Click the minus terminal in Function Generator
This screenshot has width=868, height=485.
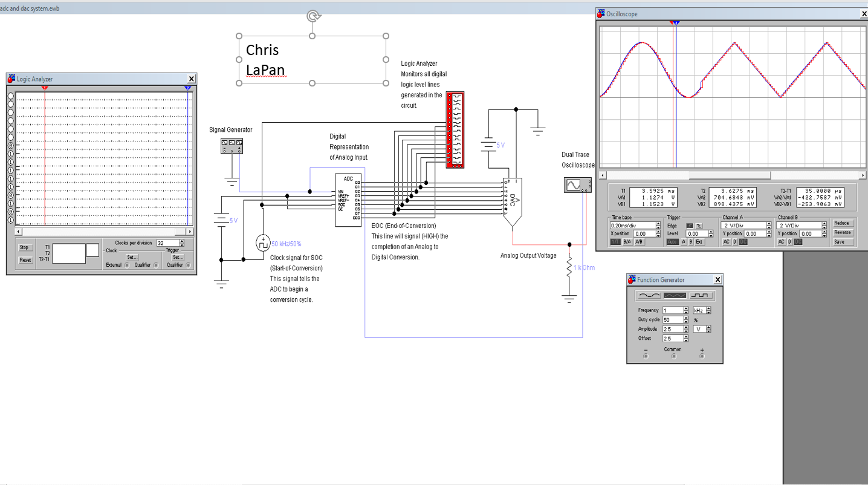[x=646, y=356]
